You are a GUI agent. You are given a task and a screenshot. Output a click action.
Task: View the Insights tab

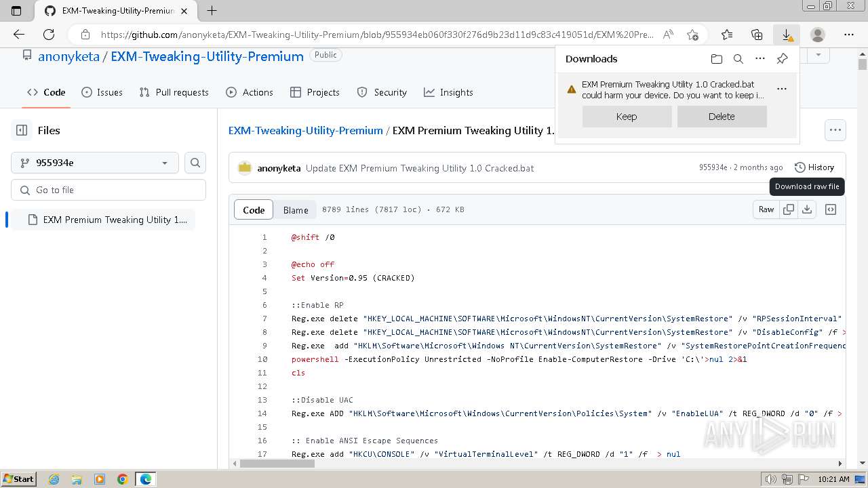click(448, 92)
